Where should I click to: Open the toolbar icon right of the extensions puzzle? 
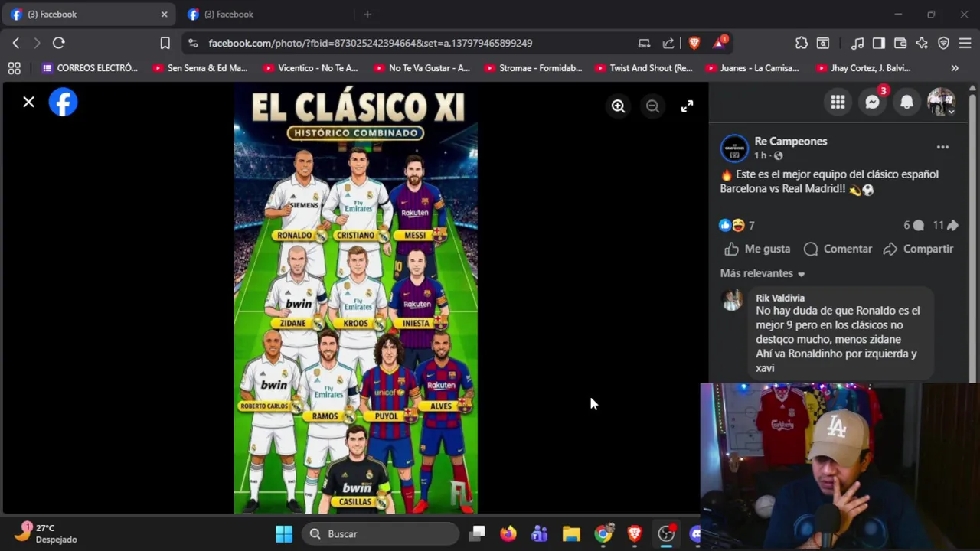[x=822, y=43]
